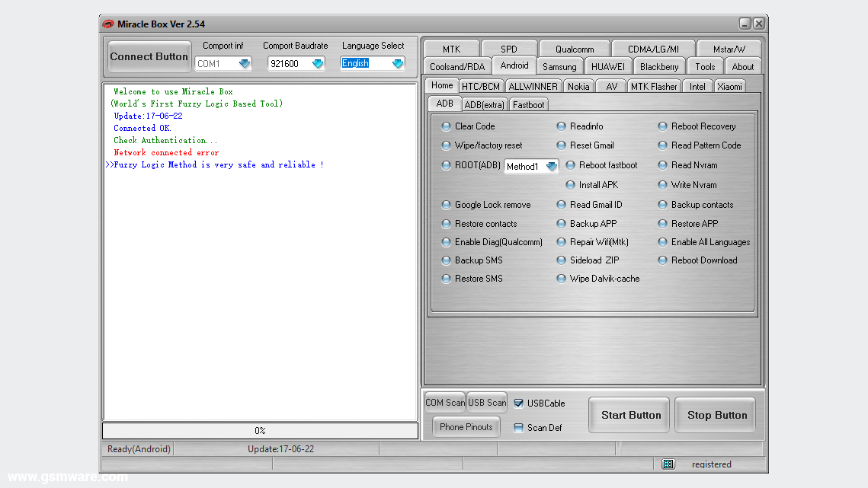This screenshot has width=868, height=488.
Task: Choose Reboot fastboot option
Action: [x=570, y=165]
